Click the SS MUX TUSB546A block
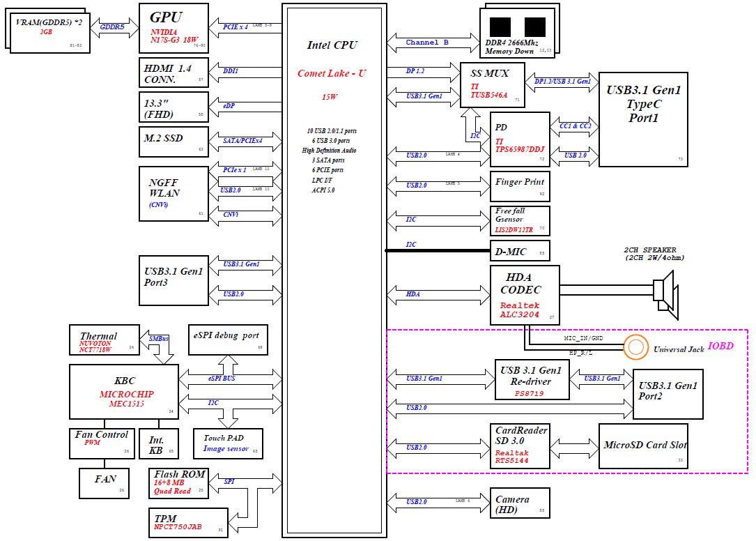 point(492,85)
